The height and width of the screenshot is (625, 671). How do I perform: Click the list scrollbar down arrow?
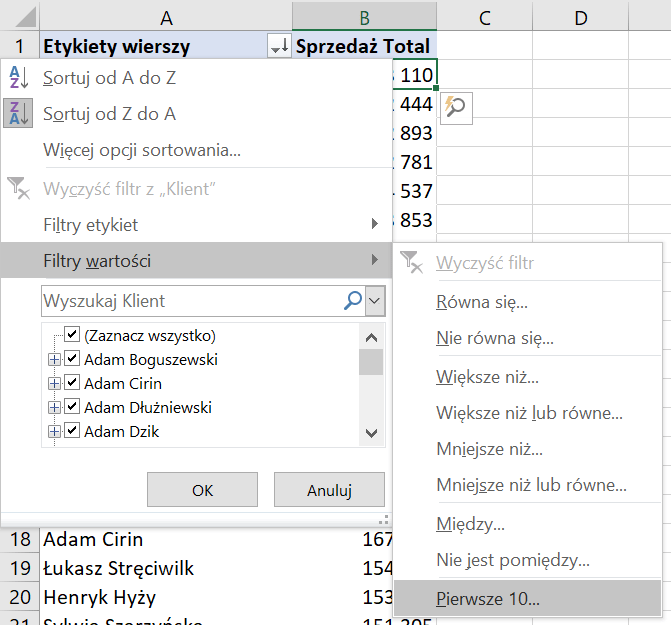coord(371,433)
